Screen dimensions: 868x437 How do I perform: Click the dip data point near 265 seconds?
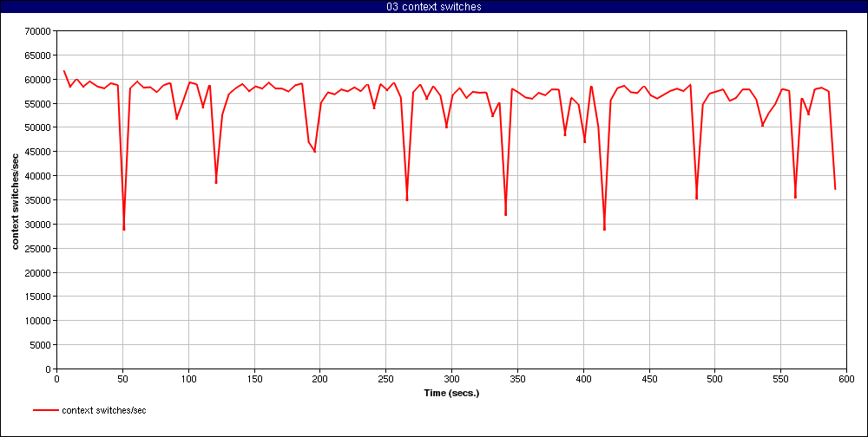(407, 199)
